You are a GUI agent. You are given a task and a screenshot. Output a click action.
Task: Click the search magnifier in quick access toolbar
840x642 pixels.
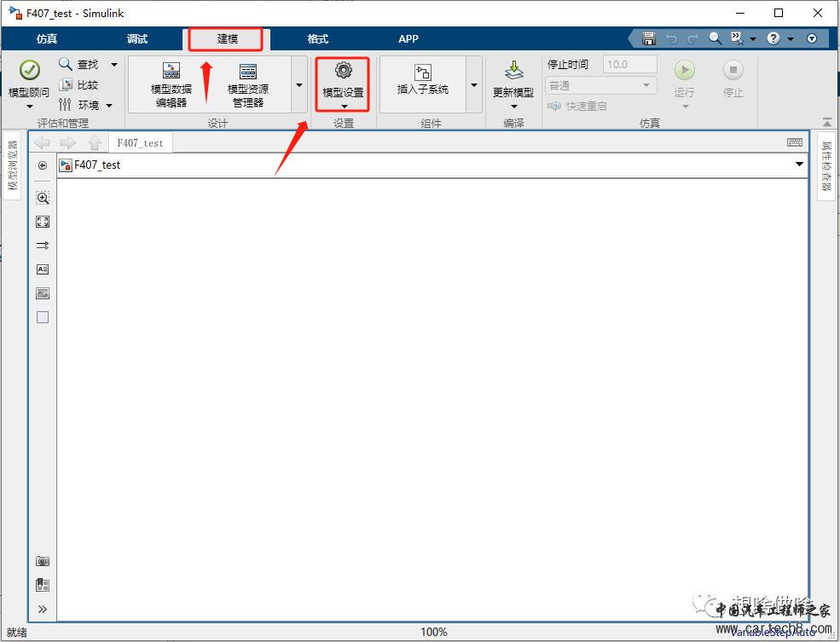[x=715, y=38]
